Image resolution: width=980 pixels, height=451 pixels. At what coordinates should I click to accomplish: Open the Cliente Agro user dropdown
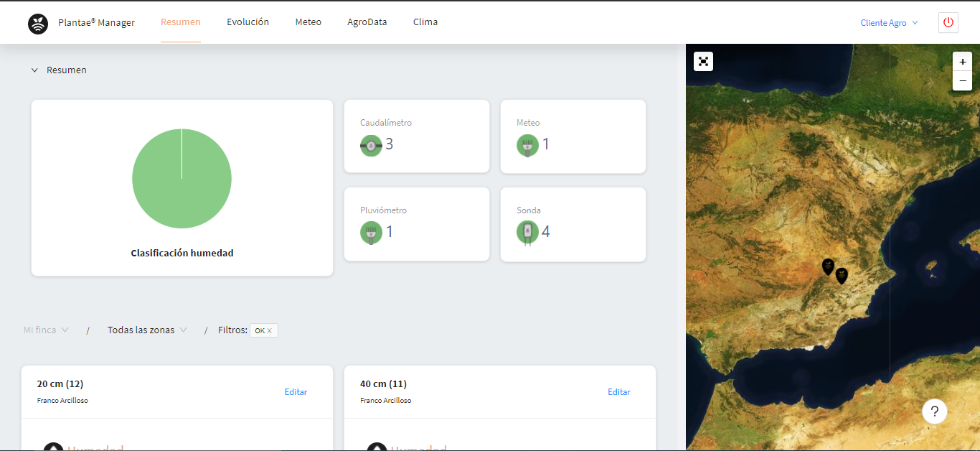[889, 23]
